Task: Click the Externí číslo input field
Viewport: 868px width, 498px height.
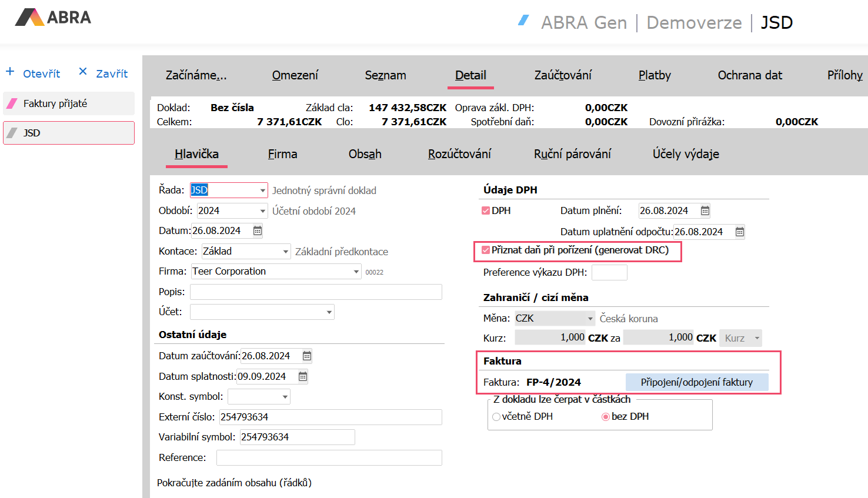Action: 330,417
